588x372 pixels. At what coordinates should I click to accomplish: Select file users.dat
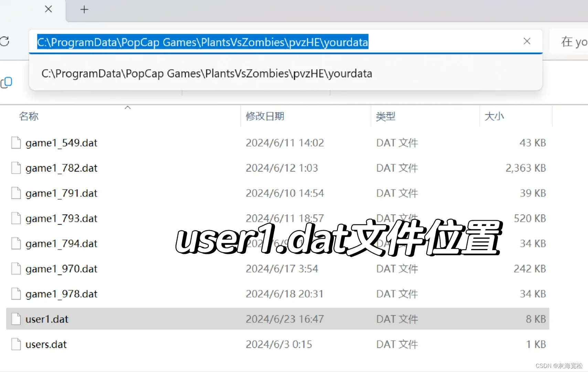(46, 344)
